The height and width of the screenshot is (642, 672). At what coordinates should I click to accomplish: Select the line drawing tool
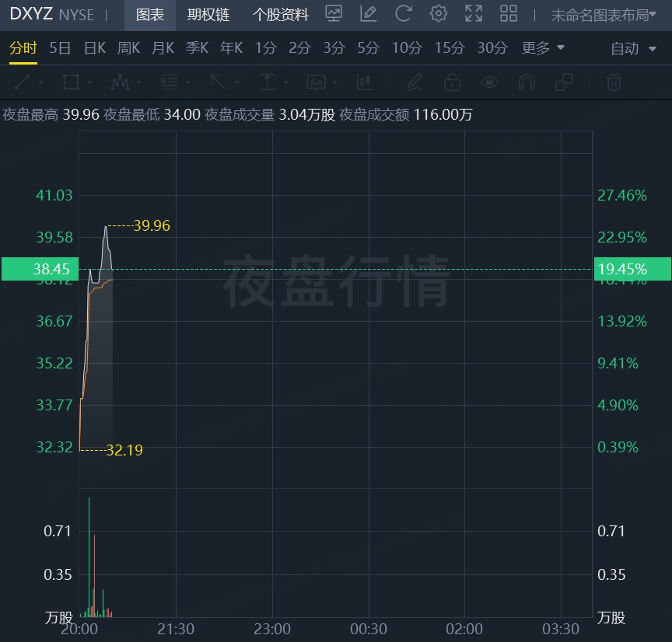click(23, 82)
